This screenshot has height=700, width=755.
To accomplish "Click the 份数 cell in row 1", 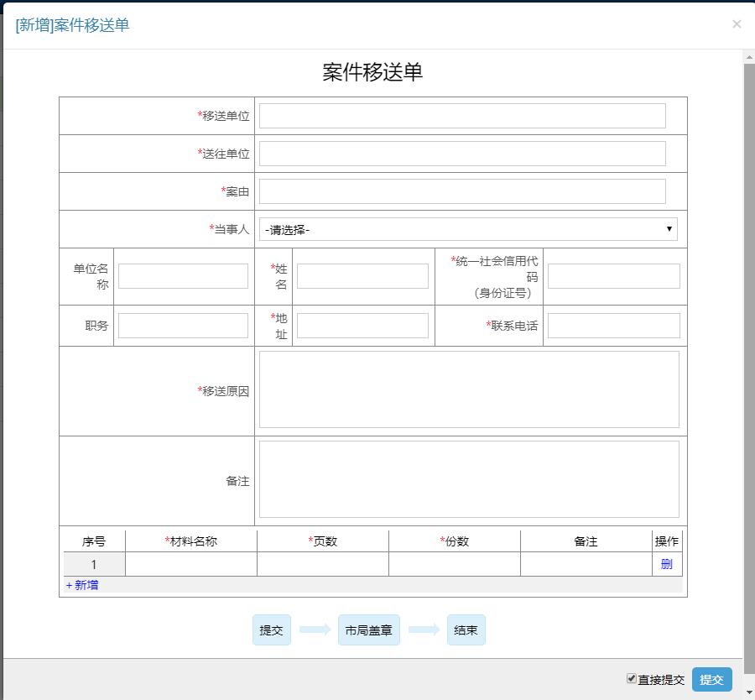I will click(455, 564).
